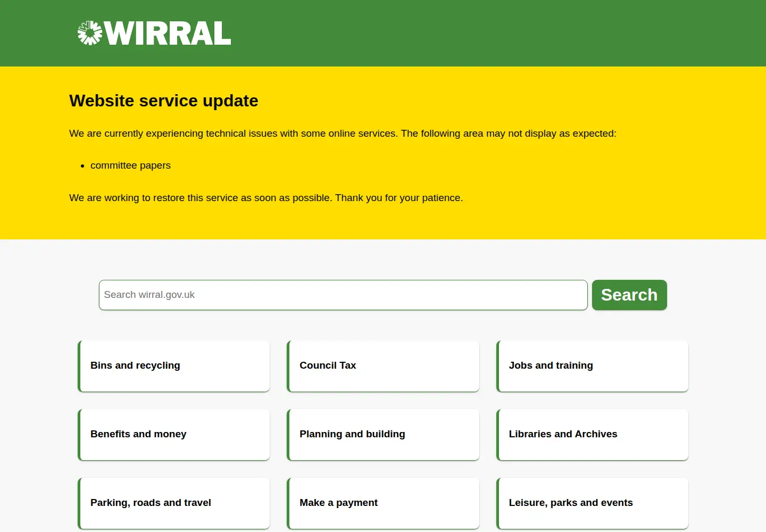Open the Make a payment card
The image size is (766, 532).
(x=383, y=503)
